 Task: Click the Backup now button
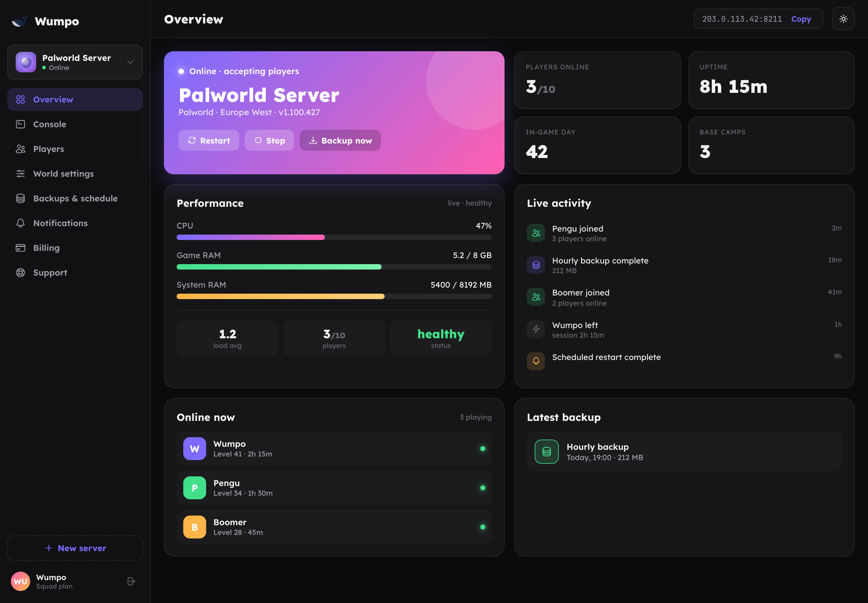coord(340,140)
